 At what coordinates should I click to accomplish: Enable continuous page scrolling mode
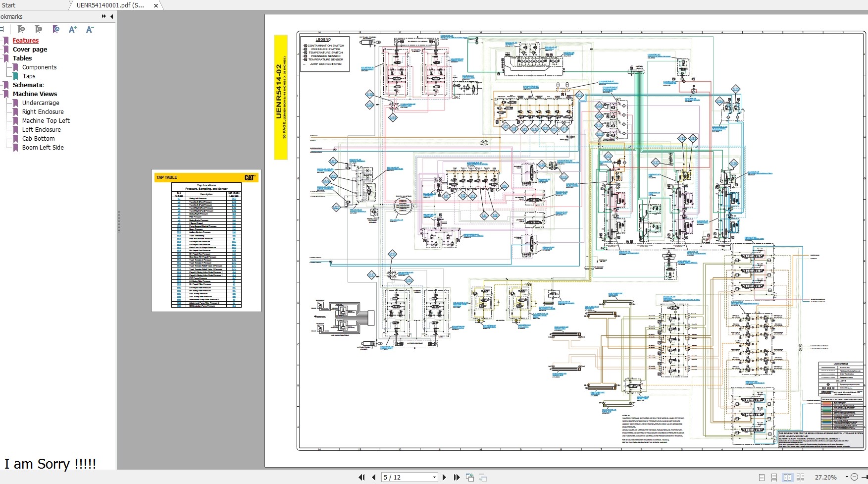[774, 478]
